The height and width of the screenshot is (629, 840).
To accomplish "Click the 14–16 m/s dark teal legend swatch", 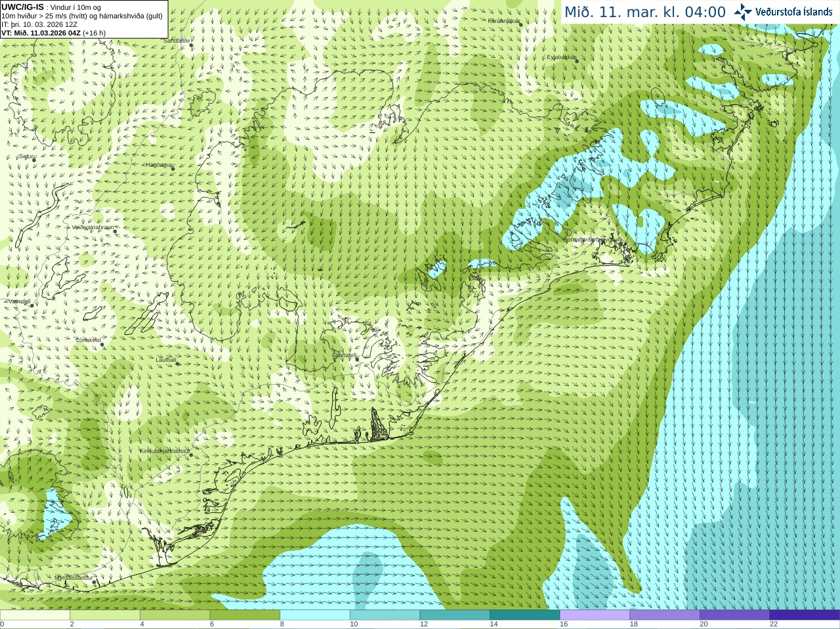I will [525, 615].
